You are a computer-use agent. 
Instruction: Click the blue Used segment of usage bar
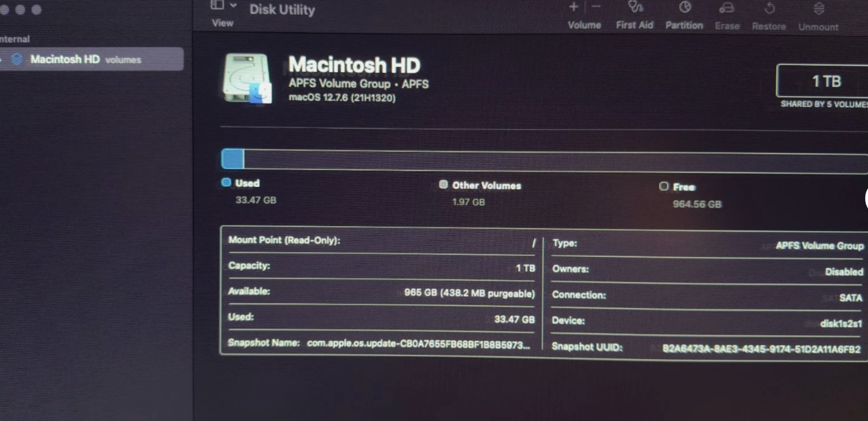pos(233,159)
